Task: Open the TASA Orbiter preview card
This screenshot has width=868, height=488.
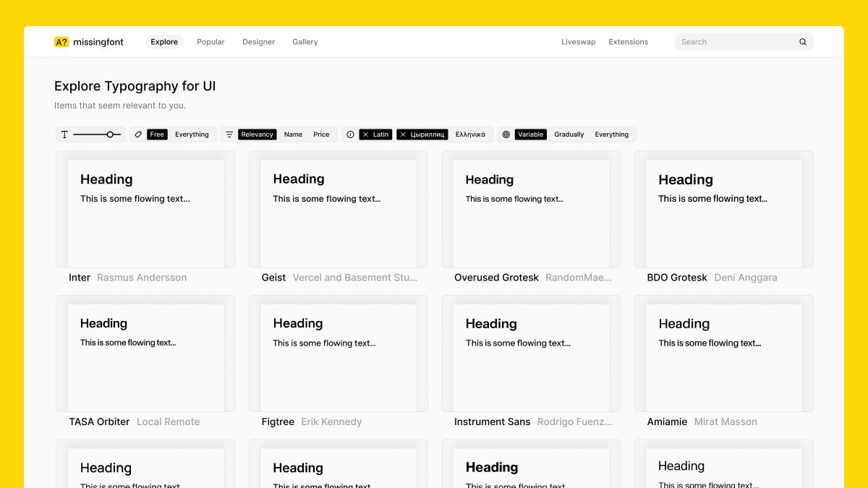Action: pos(145,354)
